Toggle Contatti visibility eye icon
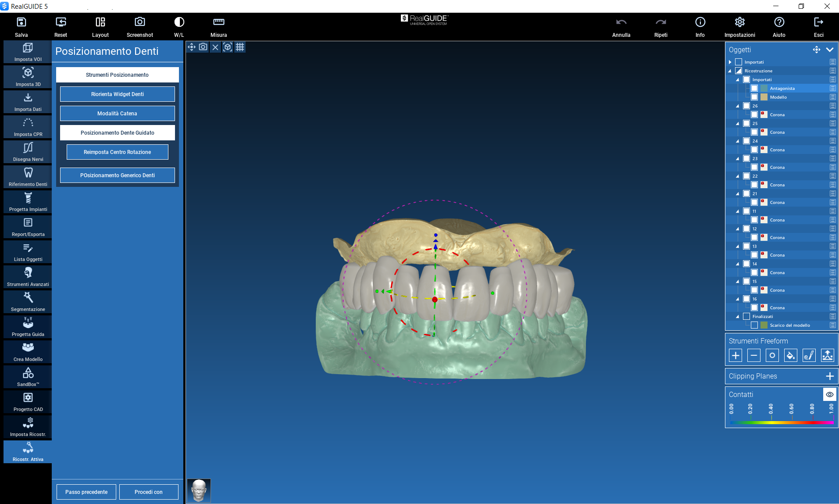The image size is (839, 504). pyautogui.click(x=829, y=394)
